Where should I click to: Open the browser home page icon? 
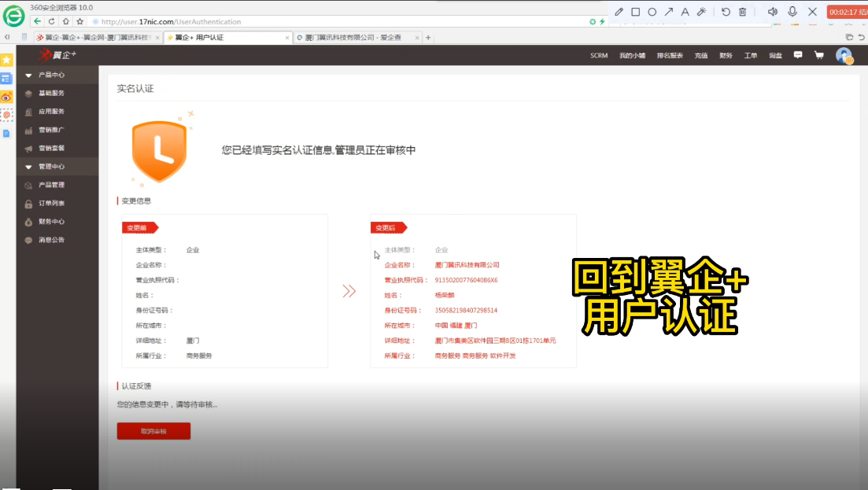click(66, 21)
